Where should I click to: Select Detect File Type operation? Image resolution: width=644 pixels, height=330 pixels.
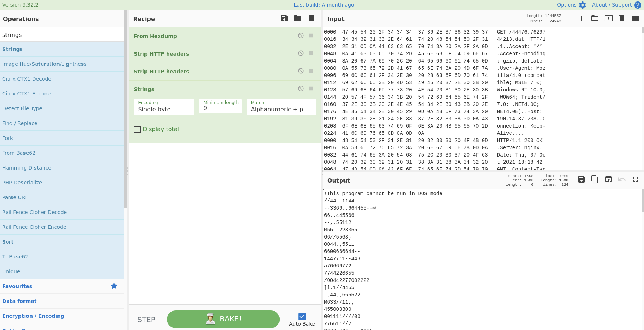click(62, 108)
